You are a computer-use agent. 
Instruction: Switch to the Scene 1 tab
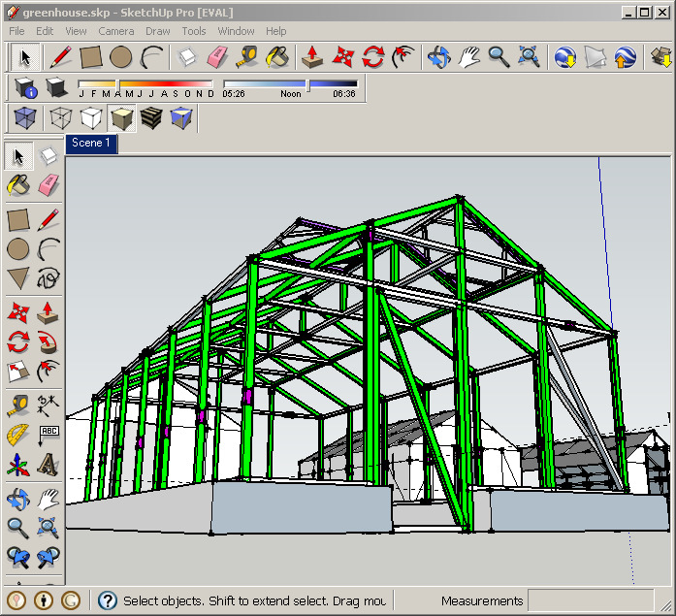[91, 143]
